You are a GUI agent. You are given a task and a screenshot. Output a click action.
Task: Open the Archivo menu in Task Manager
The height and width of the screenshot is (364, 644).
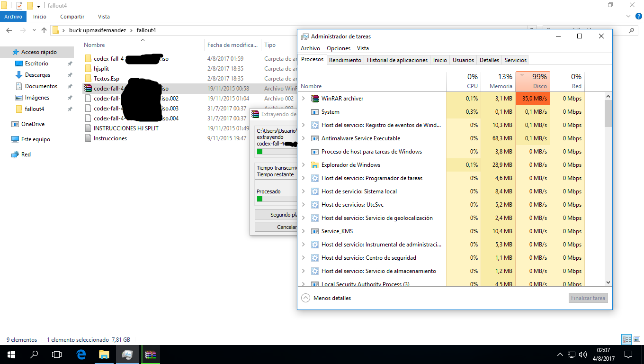310,48
